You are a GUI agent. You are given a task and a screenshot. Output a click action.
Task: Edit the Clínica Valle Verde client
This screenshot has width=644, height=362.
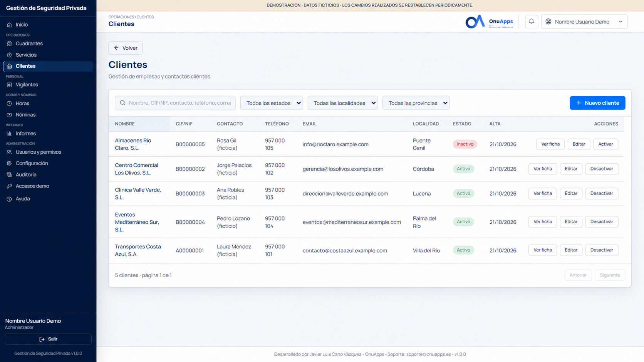pos(571,193)
